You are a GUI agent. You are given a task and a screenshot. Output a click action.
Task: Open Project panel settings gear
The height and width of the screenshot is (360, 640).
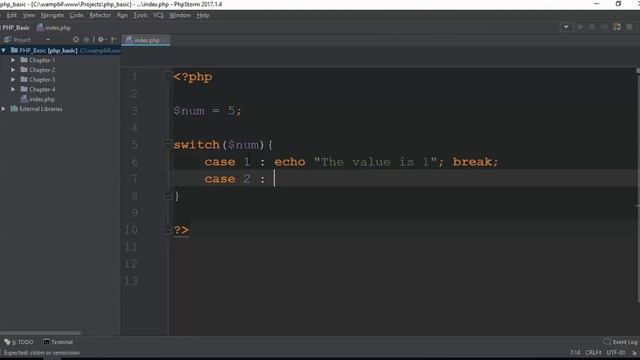[x=101, y=40]
